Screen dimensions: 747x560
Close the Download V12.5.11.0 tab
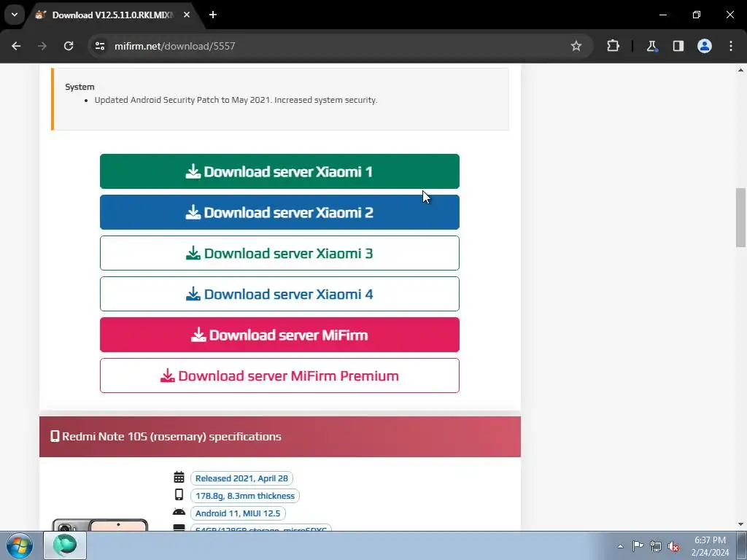click(187, 15)
